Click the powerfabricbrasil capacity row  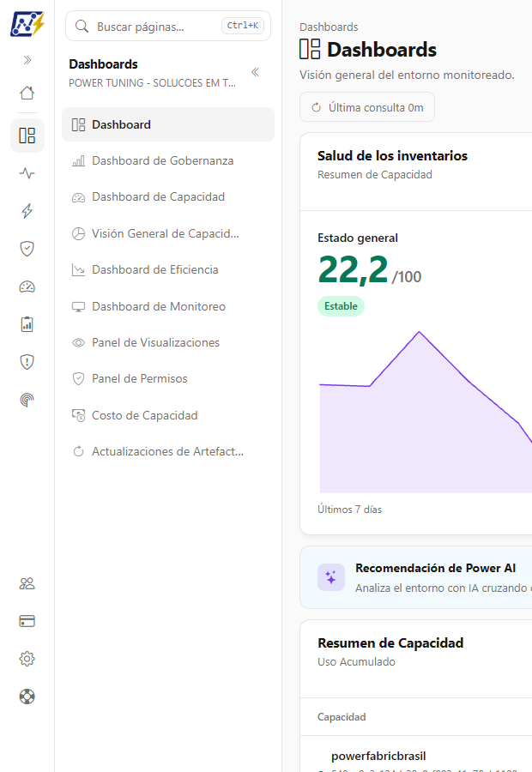(x=416, y=755)
